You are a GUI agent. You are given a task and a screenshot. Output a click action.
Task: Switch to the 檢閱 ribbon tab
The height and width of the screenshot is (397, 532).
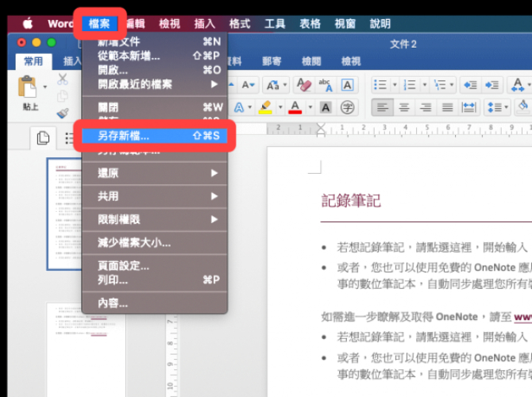(311, 61)
